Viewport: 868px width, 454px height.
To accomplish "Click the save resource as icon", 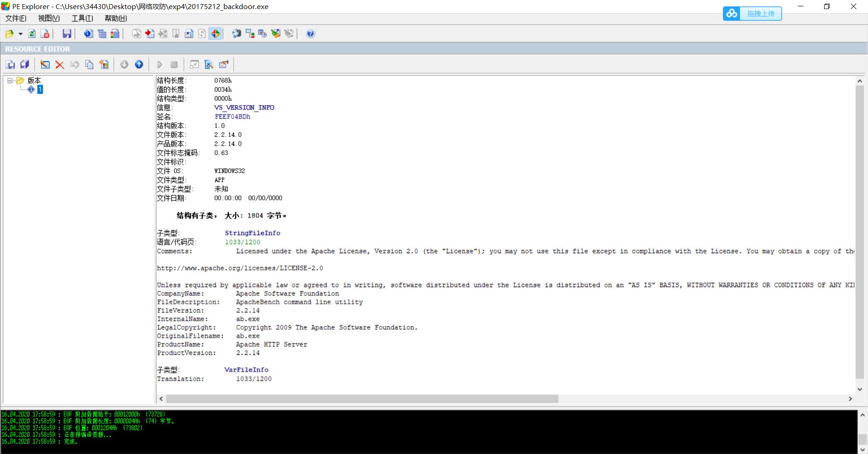I will 10,65.
